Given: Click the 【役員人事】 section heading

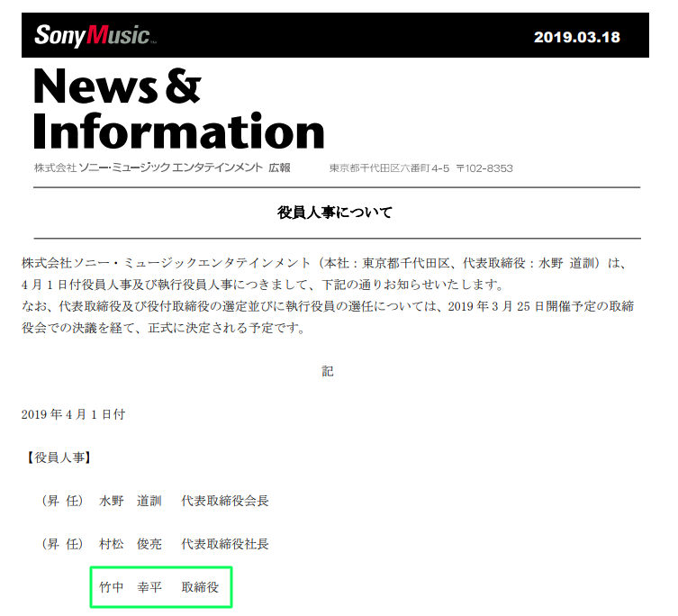Looking at the screenshot, I should point(59,457).
